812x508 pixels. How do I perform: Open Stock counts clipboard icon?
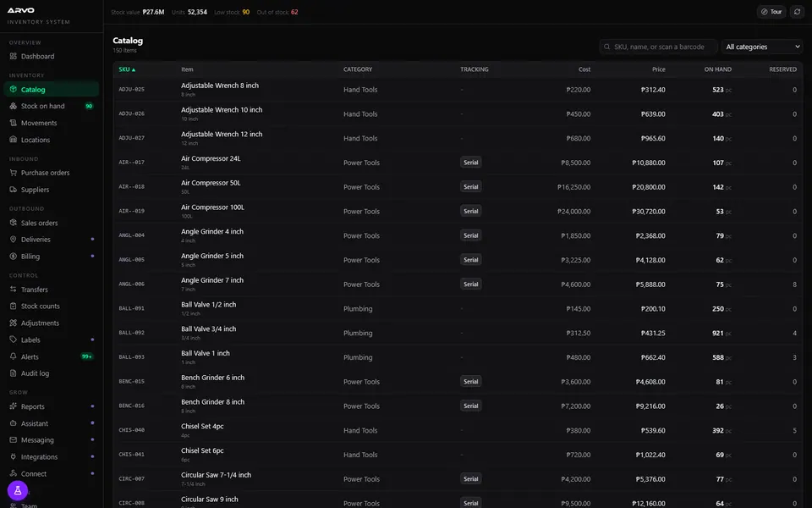[14, 306]
